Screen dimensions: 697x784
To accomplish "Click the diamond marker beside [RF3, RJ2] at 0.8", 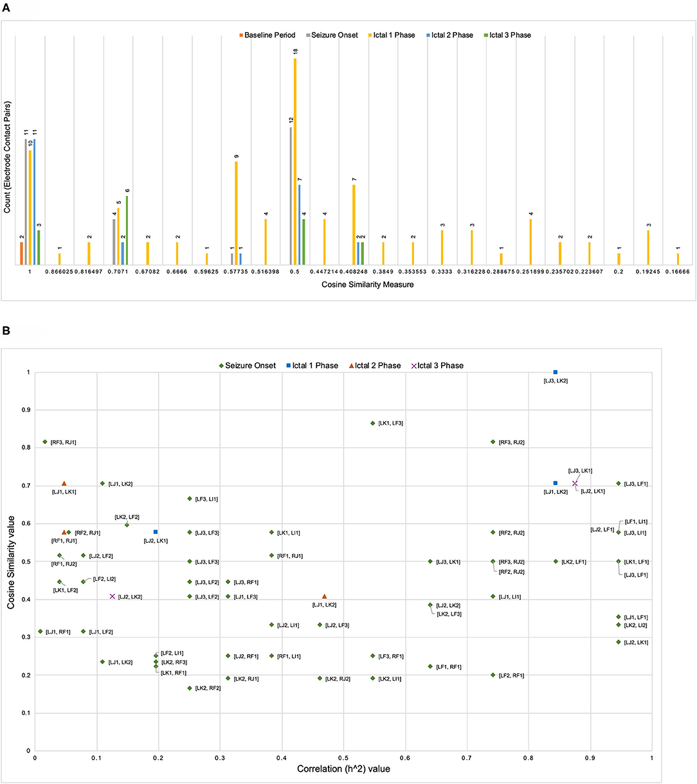I will 493,442.
